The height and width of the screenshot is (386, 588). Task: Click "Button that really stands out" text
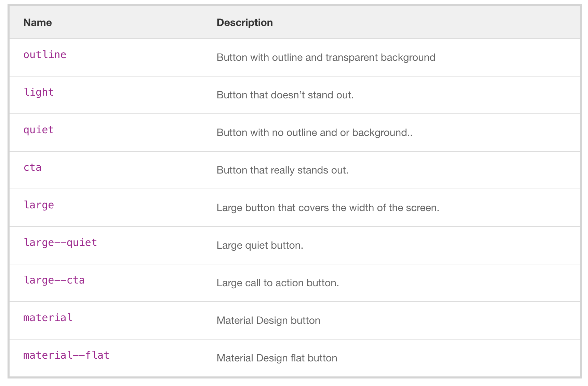(x=282, y=170)
